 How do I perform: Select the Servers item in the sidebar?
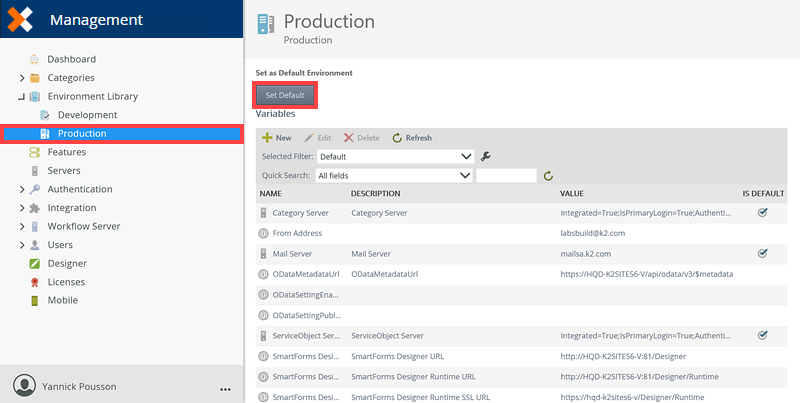pyautogui.click(x=64, y=171)
